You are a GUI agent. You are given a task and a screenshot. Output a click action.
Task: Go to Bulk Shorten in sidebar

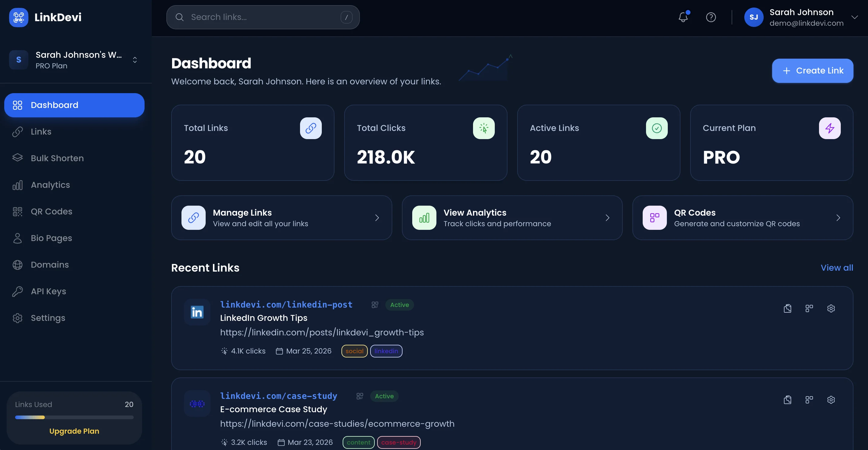pyautogui.click(x=57, y=158)
